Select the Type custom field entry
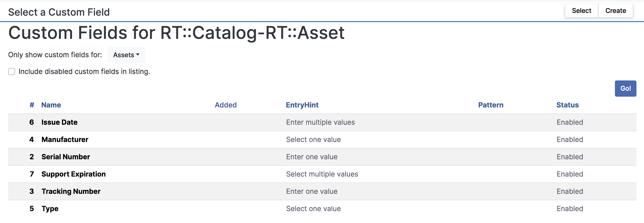This screenshot has width=644, height=223. pyautogui.click(x=50, y=208)
